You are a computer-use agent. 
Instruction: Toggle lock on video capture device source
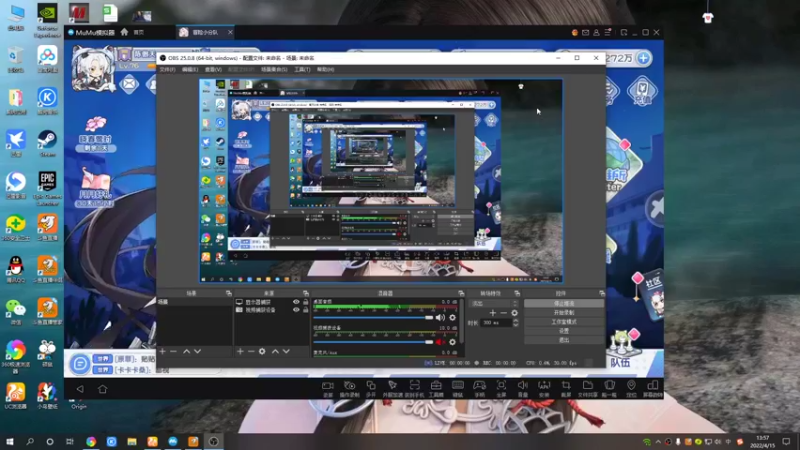306,310
